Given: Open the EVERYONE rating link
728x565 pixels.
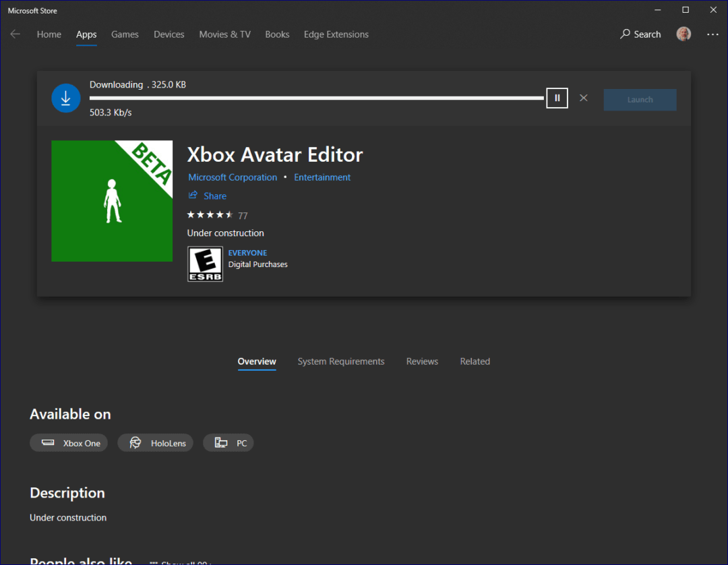Looking at the screenshot, I should click(247, 253).
